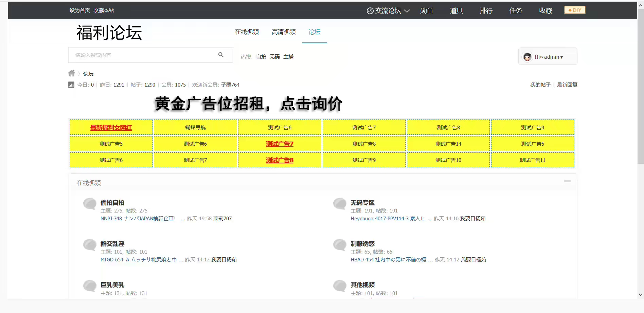
Task: Click the 测试广告14 ad cell
Action: click(x=448, y=144)
